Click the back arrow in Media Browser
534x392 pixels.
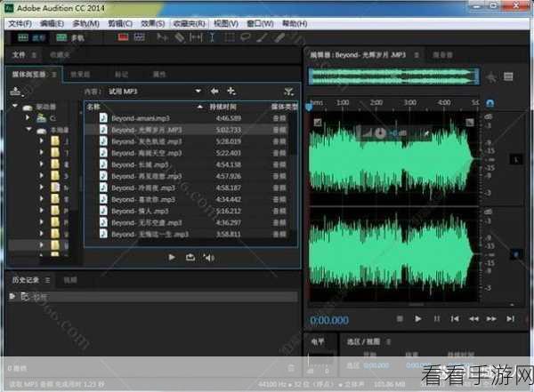[214, 92]
